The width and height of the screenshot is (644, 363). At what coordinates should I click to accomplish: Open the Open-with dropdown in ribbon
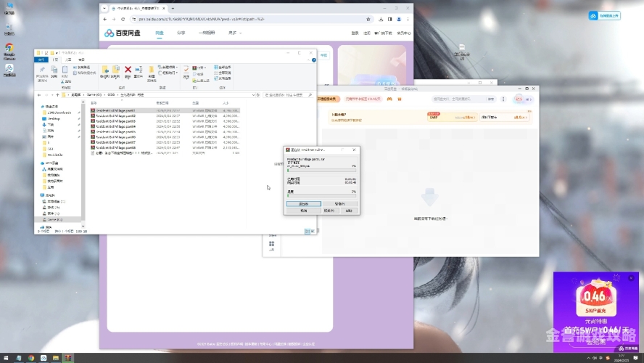pos(199,68)
